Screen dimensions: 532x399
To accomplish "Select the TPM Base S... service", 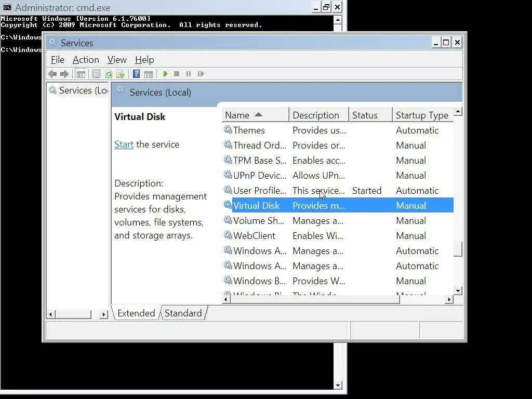I will [338, 161].
